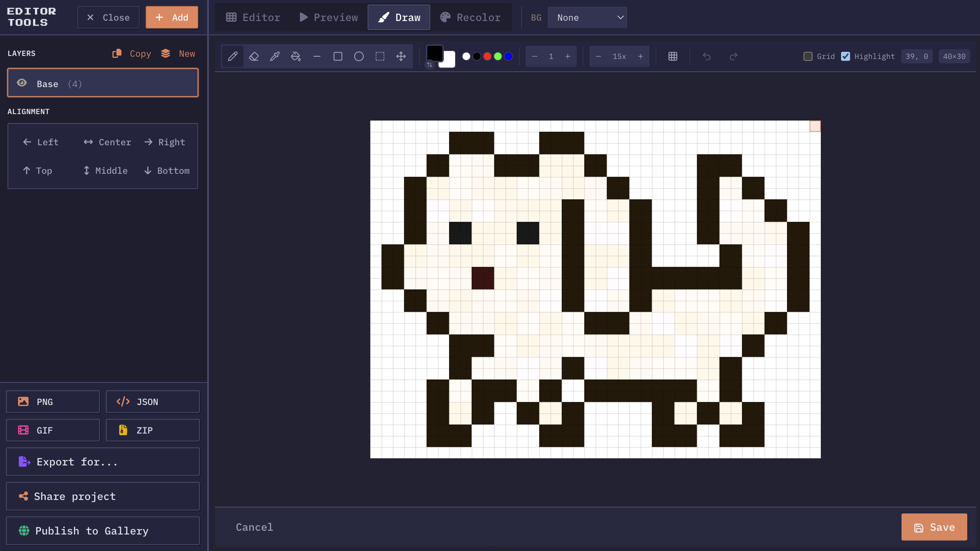
Task: Toggle visibility of Base layer
Action: pyautogui.click(x=22, y=83)
